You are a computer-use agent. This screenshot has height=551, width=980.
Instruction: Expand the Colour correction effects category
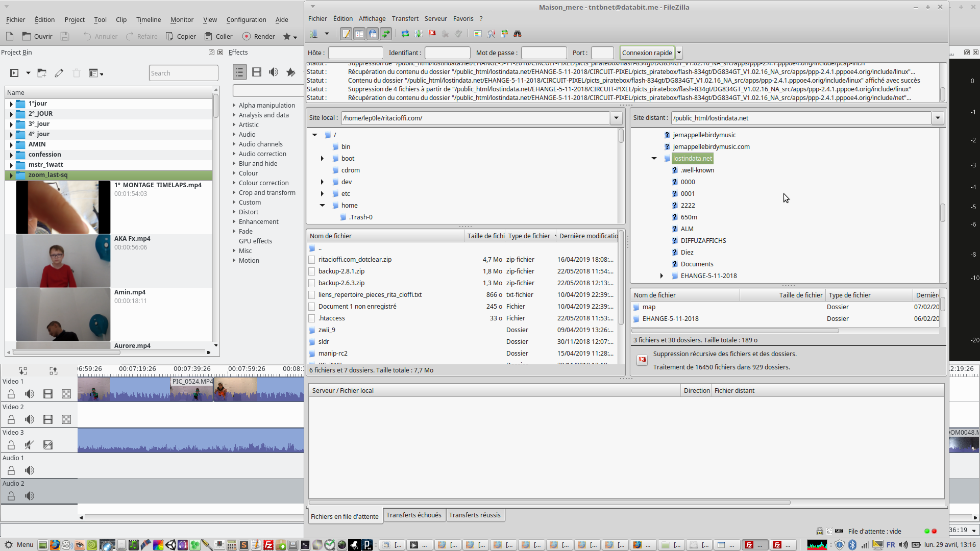click(x=234, y=183)
